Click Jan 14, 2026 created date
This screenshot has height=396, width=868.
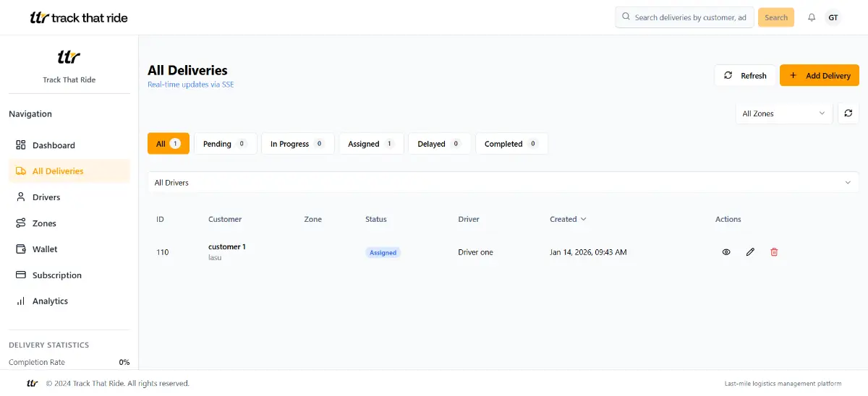coord(588,252)
